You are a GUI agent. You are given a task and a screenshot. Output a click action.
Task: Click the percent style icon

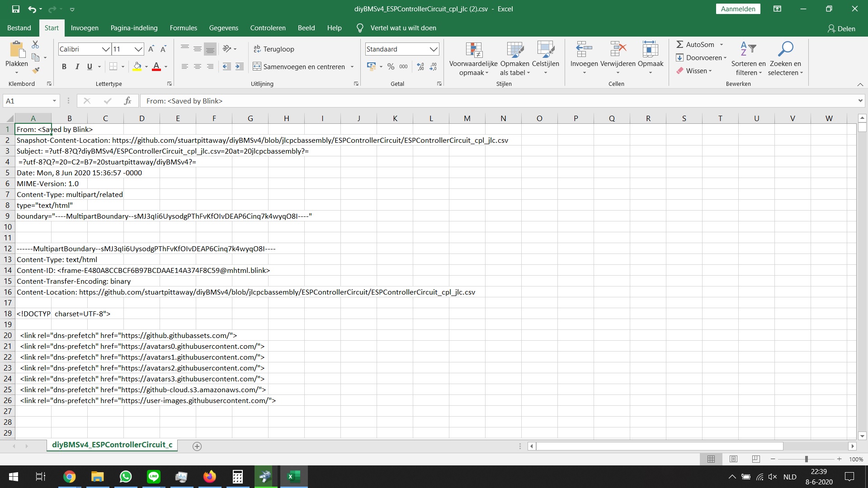[x=391, y=66]
